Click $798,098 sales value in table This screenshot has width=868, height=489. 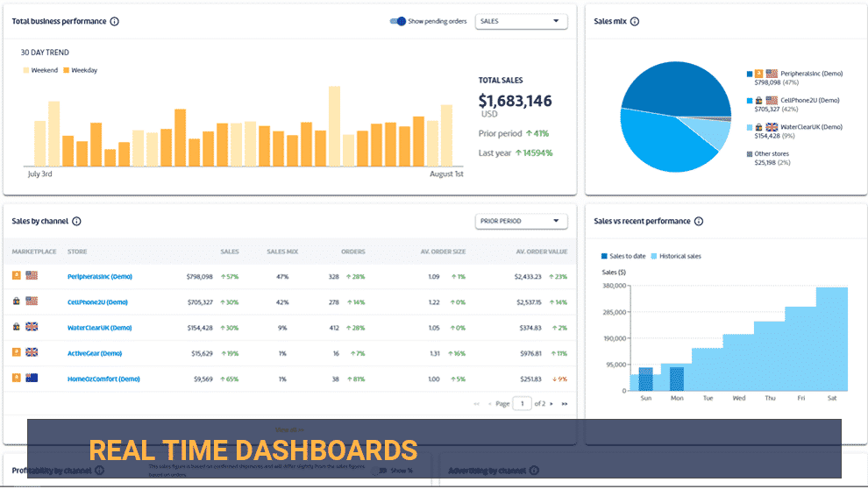[x=199, y=277]
